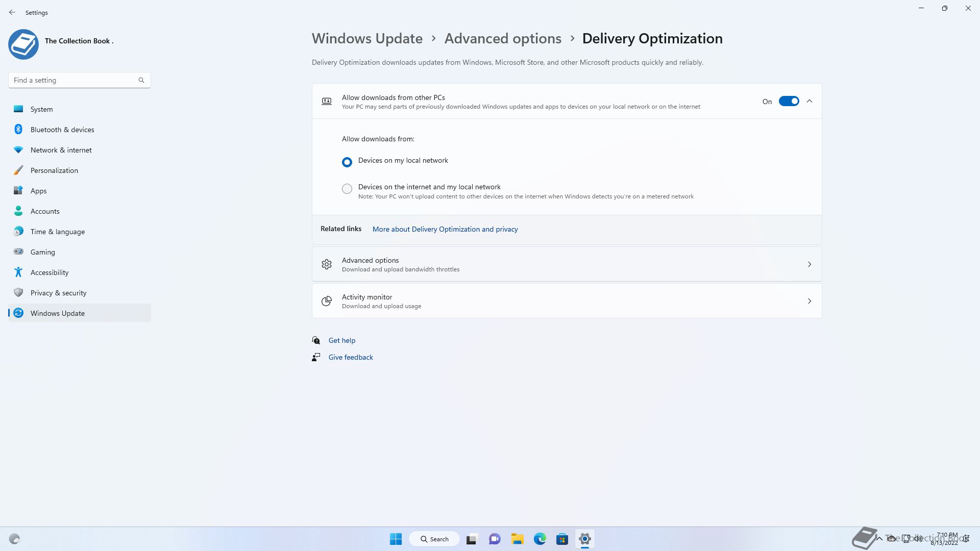
Task: Open Microsoft Store from taskbar
Action: pyautogui.click(x=562, y=539)
